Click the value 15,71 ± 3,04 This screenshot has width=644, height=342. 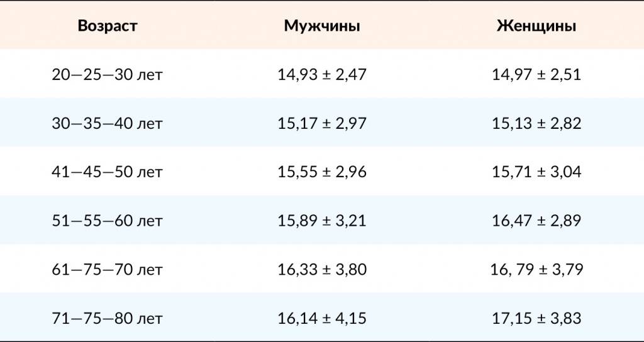tap(536, 172)
